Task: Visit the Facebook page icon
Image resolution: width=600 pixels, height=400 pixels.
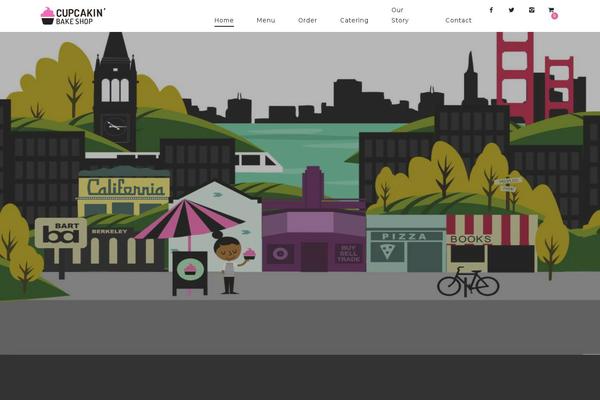Action: pos(491,10)
